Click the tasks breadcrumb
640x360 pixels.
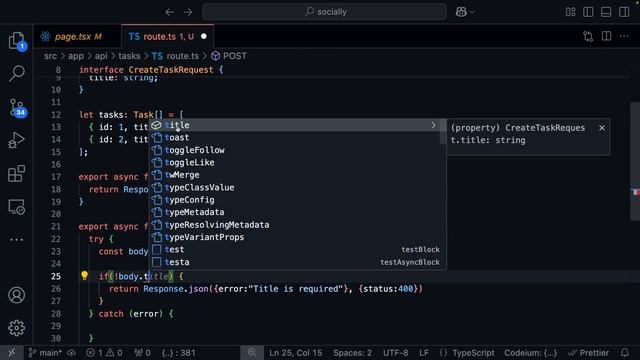coord(129,56)
